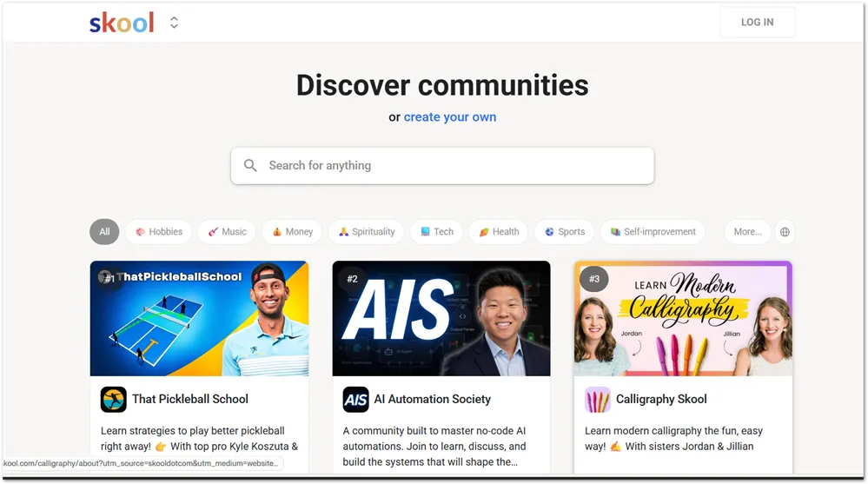Click the skool logo

click(x=122, y=23)
